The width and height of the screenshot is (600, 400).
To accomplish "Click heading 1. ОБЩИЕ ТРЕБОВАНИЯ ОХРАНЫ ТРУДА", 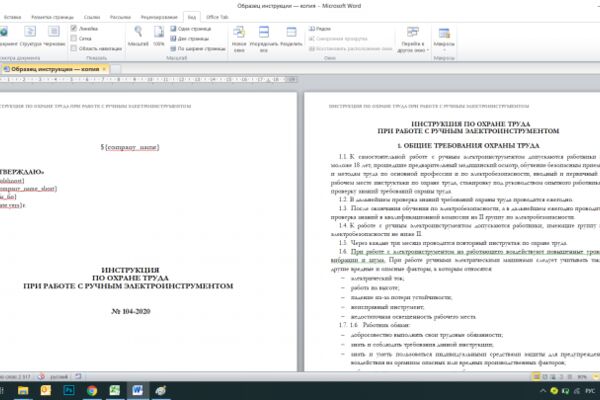I will tap(468, 145).
